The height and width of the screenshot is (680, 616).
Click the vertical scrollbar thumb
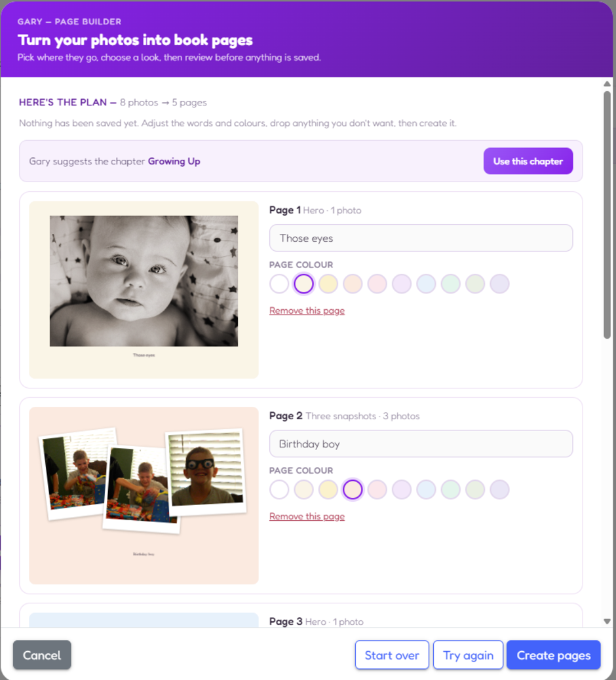coord(607,215)
